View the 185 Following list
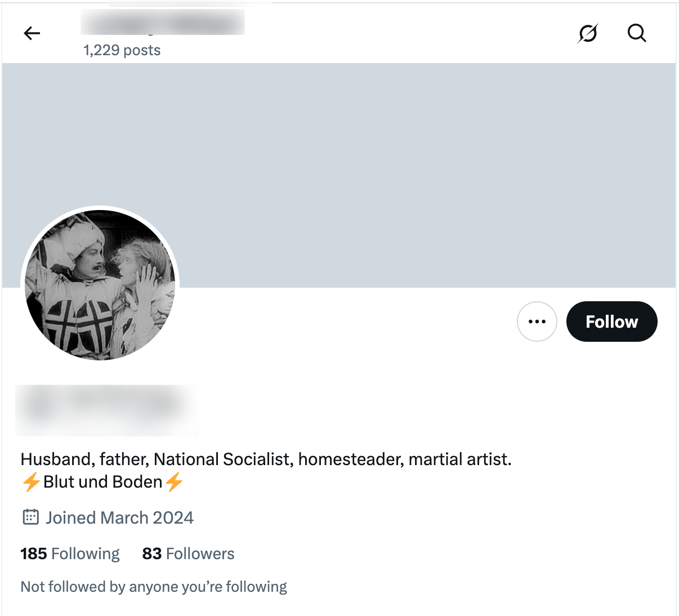 (70, 553)
